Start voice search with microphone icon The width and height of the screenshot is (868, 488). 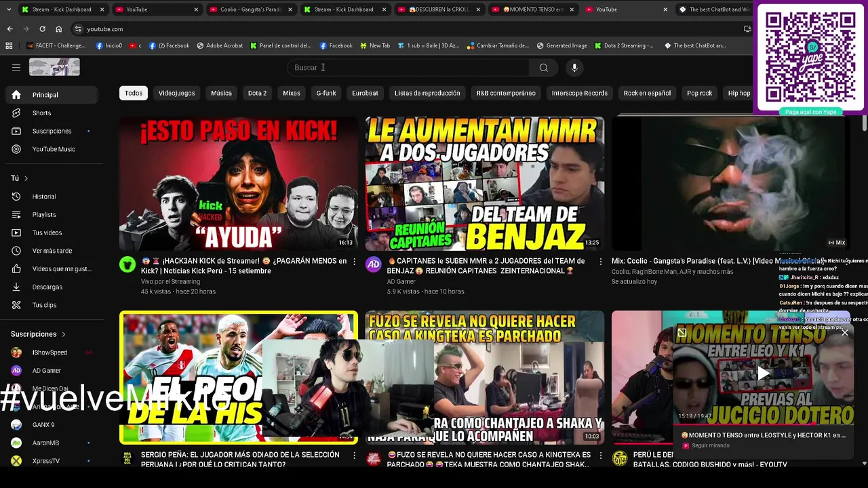[x=574, y=67]
